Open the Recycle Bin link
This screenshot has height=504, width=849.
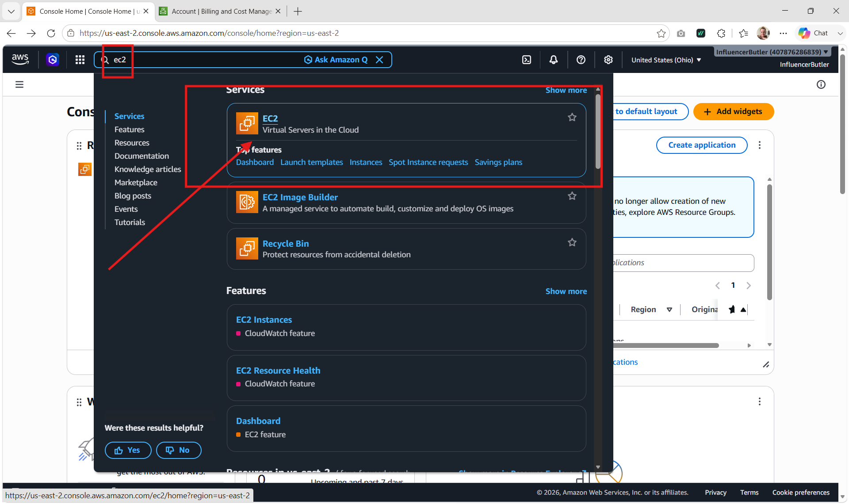coord(286,244)
